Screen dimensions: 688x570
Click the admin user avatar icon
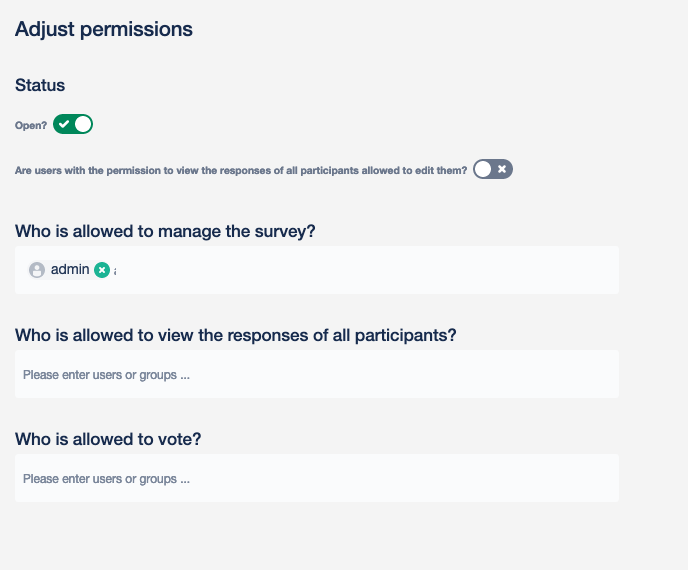[x=37, y=270]
